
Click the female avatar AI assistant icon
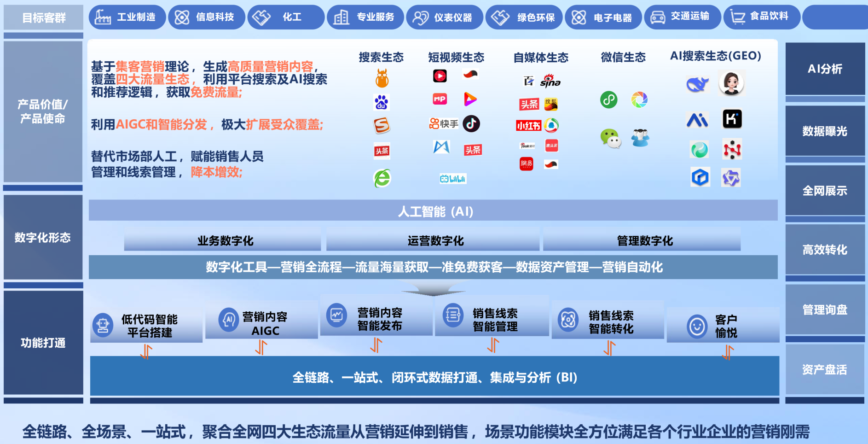(731, 83)
